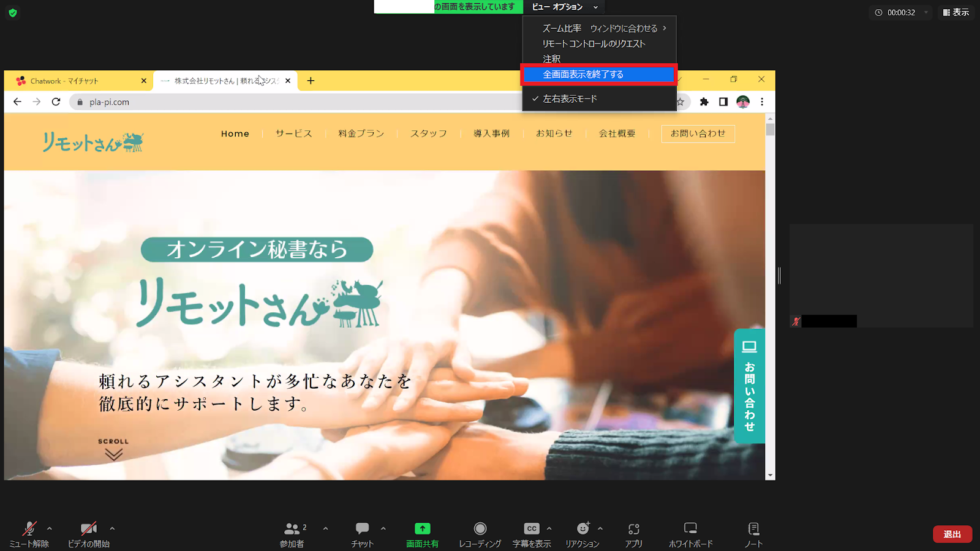Open 会社概要 navigation link
This screenshot has width=980, height=551.
(617, 133)
